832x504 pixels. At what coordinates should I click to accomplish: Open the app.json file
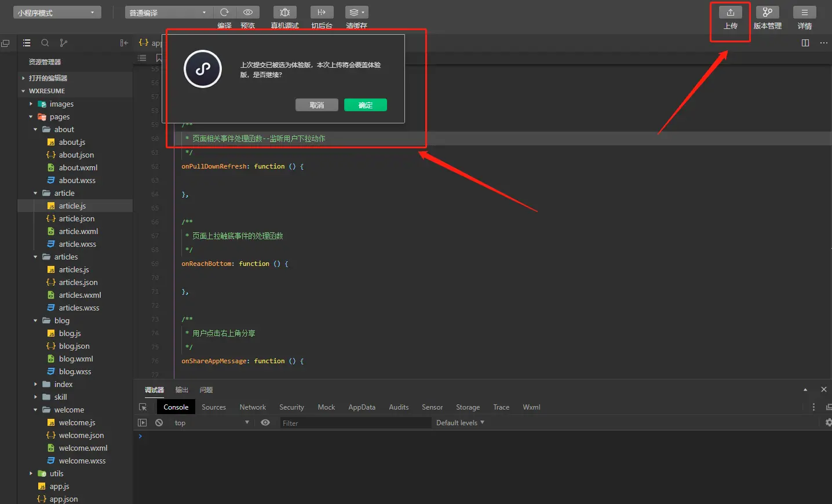[64, 499]
